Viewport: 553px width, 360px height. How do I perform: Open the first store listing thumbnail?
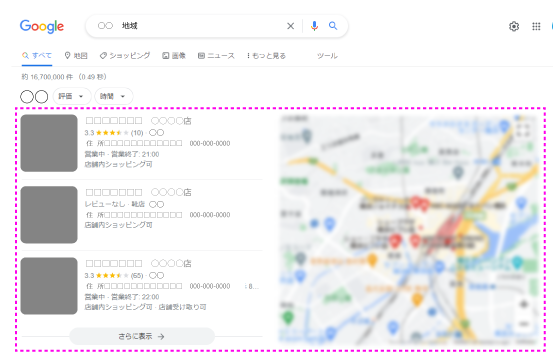tap(49, 143)
